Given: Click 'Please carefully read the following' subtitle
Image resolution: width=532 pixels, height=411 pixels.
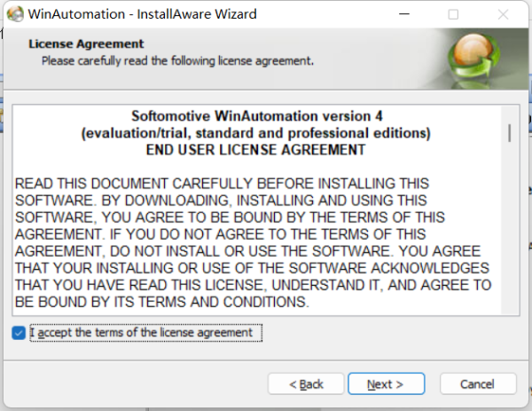Looking at the screenshot, I should click(x=177, y=61).
